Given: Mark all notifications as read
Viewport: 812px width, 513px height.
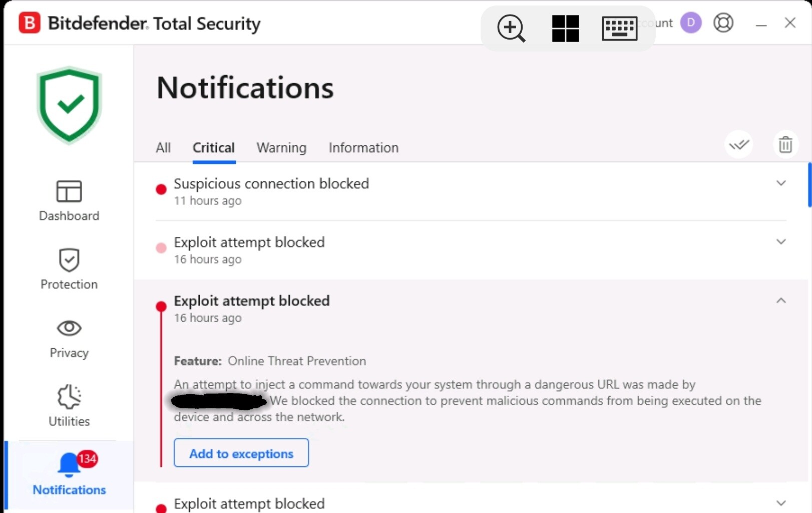Looking at the screenshot, I should click(x=739, y=145).
